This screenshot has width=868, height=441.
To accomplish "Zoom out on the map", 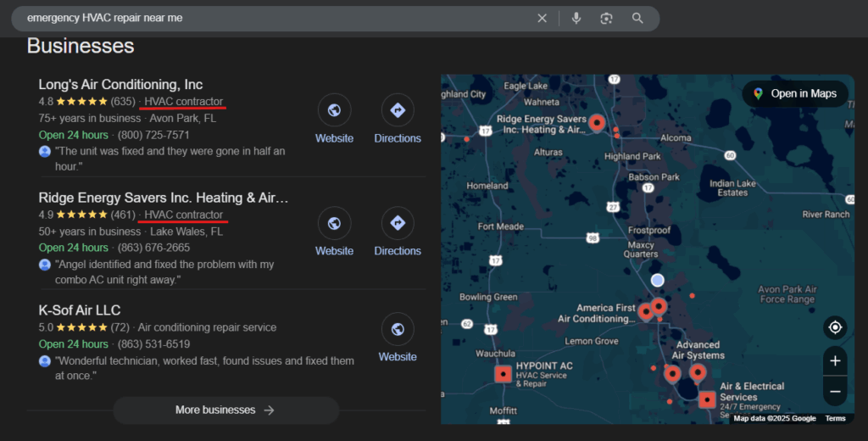I will coord(835,392).
